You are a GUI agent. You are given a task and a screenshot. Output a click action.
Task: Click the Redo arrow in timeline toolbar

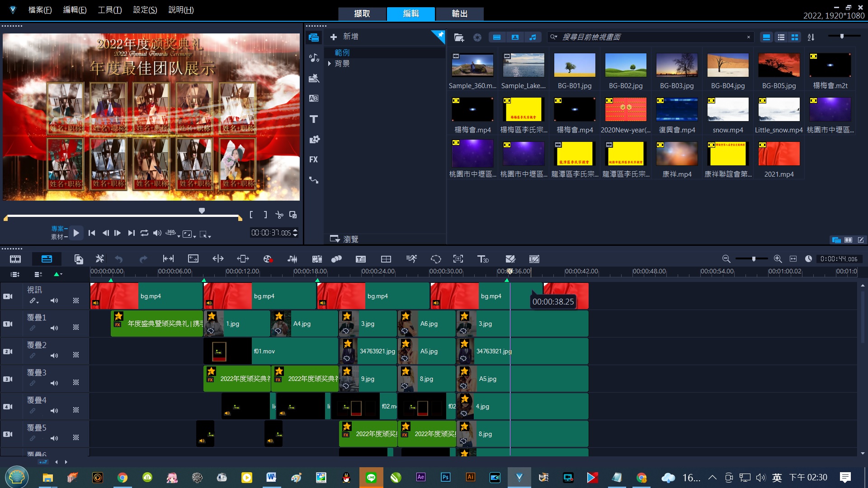[x=143, y=259]
